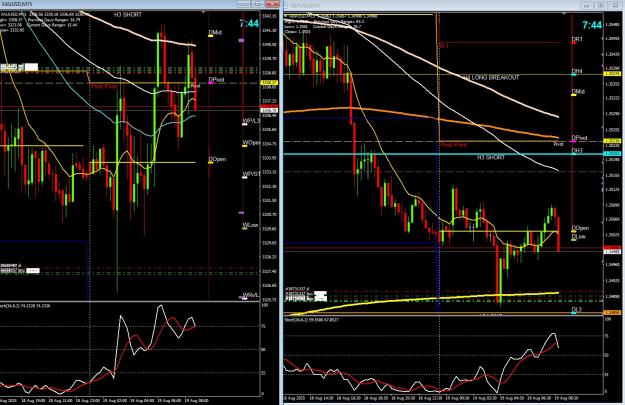Maximize the XAUUSD,M15 chart window
The width and height of the screenshot is (625, 405).
pos(257,4)
